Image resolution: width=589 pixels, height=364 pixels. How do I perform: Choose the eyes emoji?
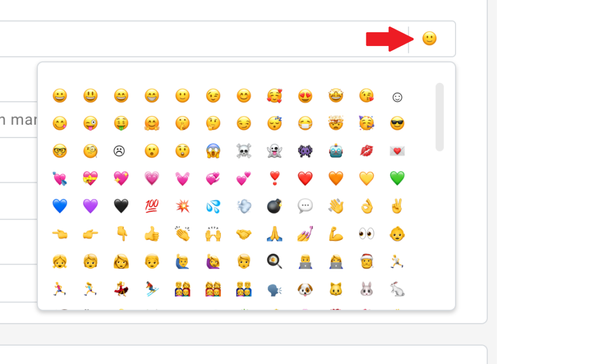pyautogui.click(x=366, y=233)
